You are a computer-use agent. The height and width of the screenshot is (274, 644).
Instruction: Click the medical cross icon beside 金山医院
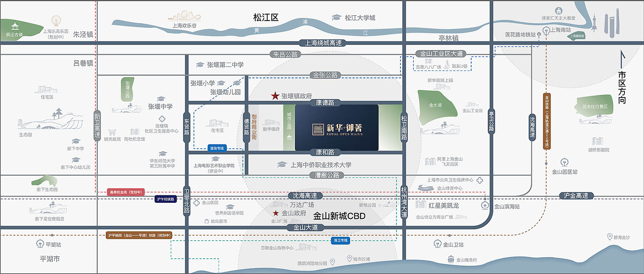(x=196, y=203)
